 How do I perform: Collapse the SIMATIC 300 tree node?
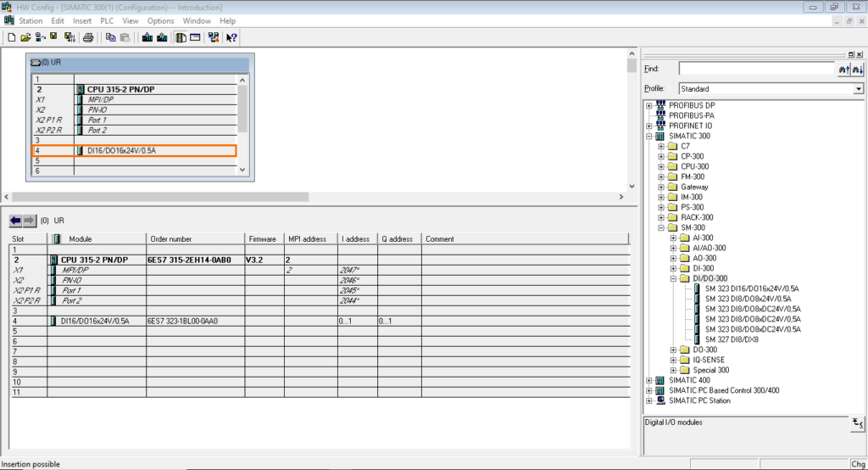pyautogui.click(x=648, y=136)
